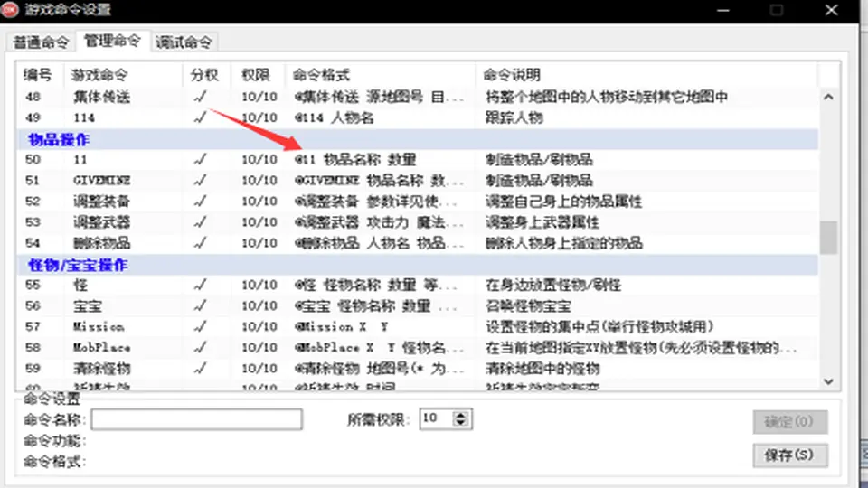The height and width of the screenshot is (488, 868).
Task: Select the MobPlace command row
Action: coord(418,347)
